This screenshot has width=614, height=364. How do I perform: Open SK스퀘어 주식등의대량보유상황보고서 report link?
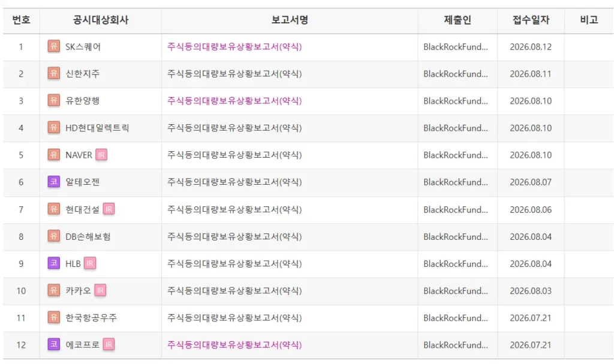[x=234, y=47]
